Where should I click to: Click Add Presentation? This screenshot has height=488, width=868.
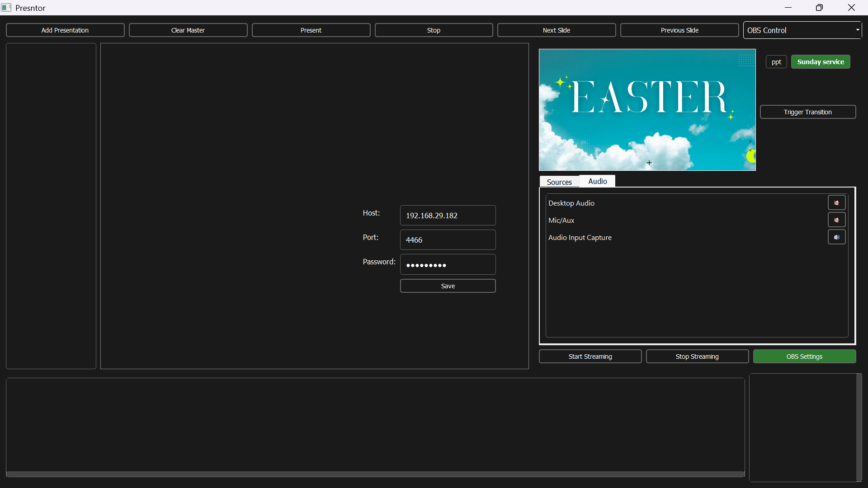pyautogui.click(x=65, y=30)
